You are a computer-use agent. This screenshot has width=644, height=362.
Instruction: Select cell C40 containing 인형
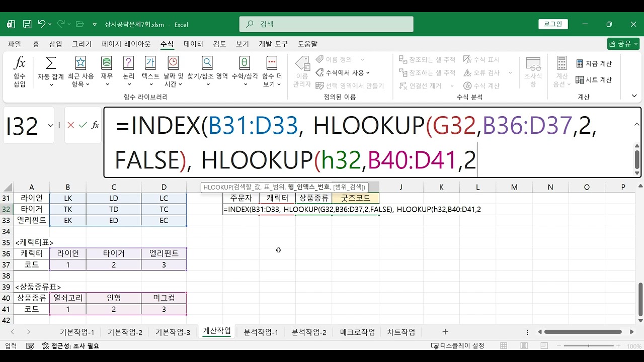click(x=114, y=298)
